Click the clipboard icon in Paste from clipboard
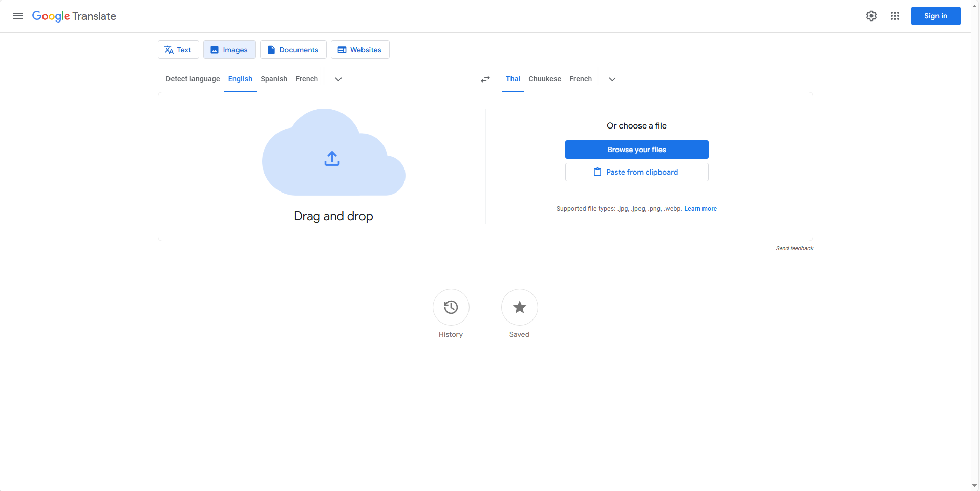 [x=597, y=172]
